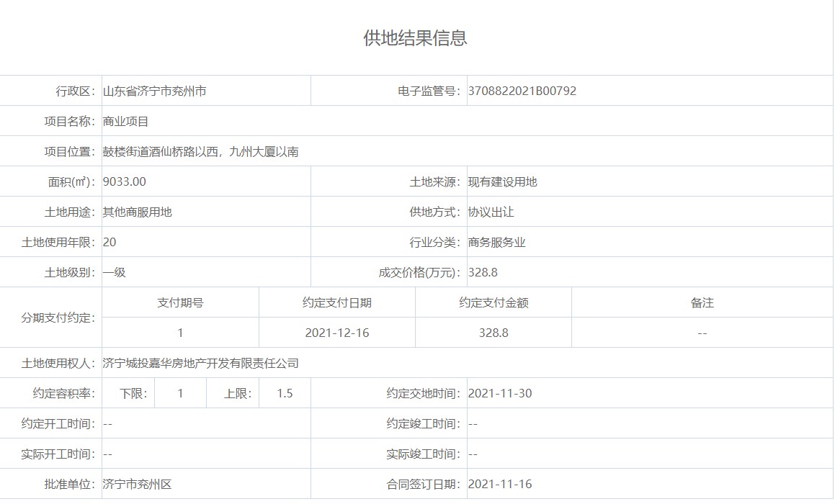
Task: Click the 备注 column header
Action: tap(702, 303)
